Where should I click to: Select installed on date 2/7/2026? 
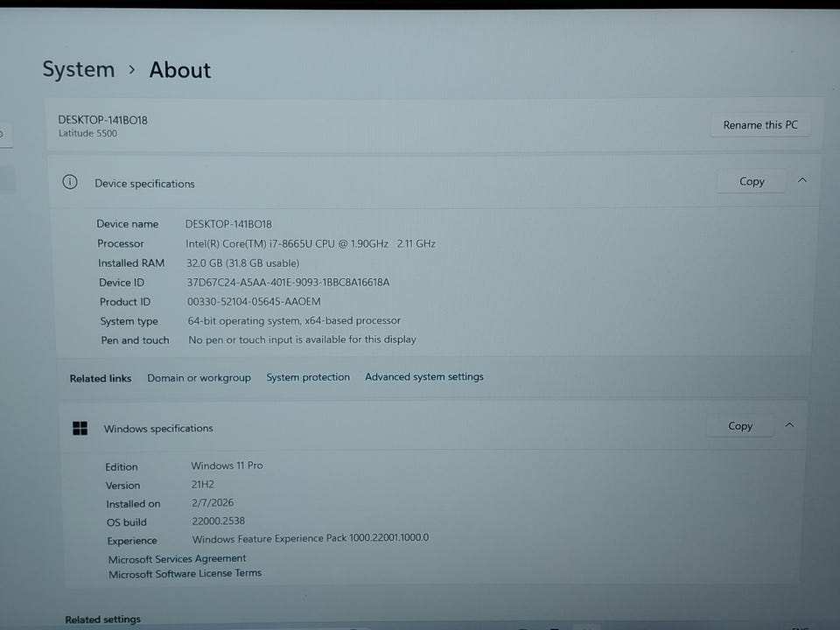(213, 502)
